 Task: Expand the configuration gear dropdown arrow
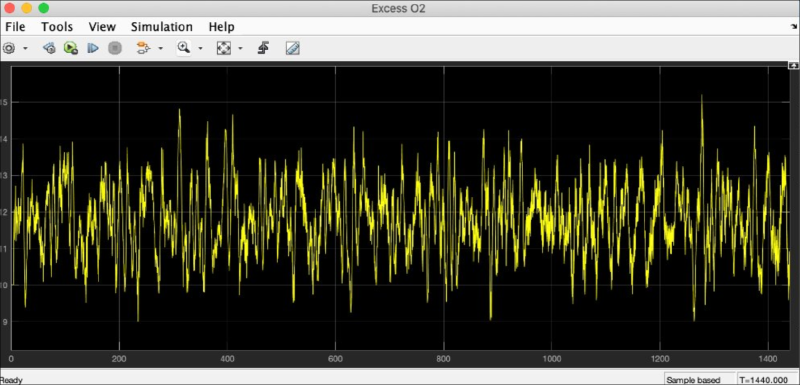[25, 48]
